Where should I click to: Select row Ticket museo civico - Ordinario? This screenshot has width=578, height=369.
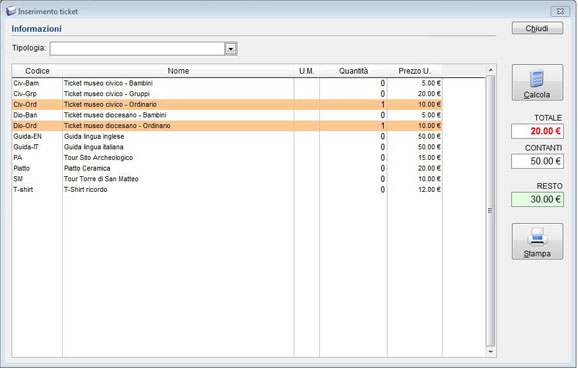point(227,105)
